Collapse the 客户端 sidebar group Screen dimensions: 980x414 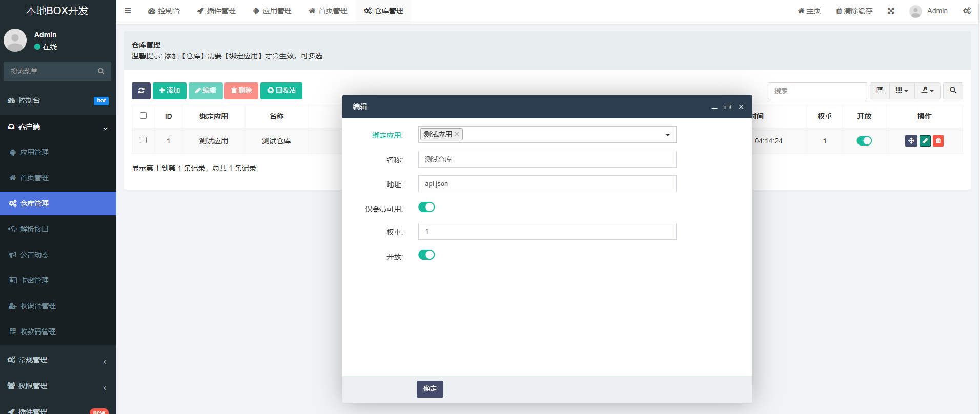58,127
